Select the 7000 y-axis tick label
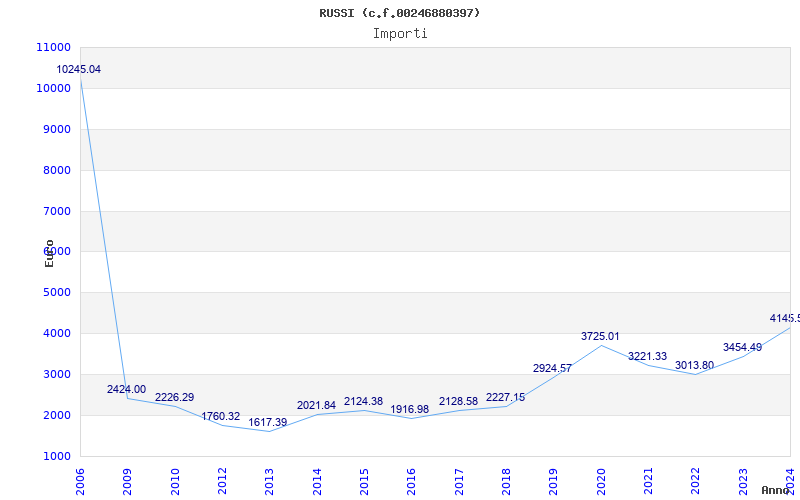The height and width of the screenshot is (500, 800). point(56,211)
